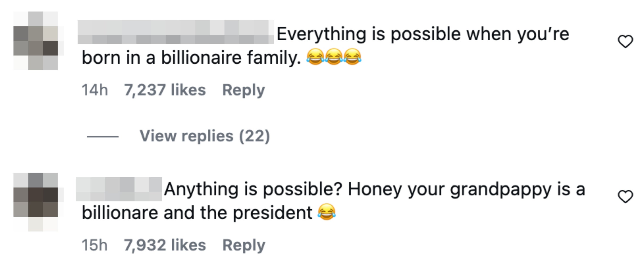Like the billionaire family comment with heart icon
The width and height of the screenshot is (644, 270).
(625, 41)
